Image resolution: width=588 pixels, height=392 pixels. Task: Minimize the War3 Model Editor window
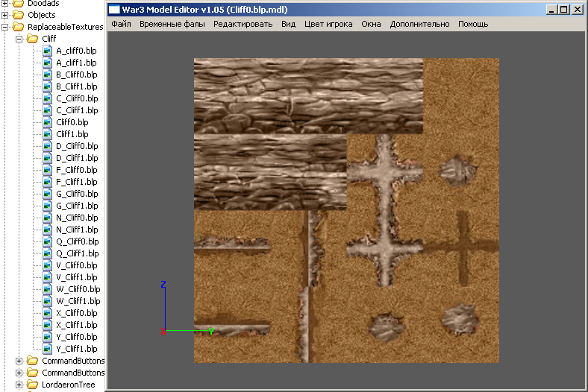[551, 10]
